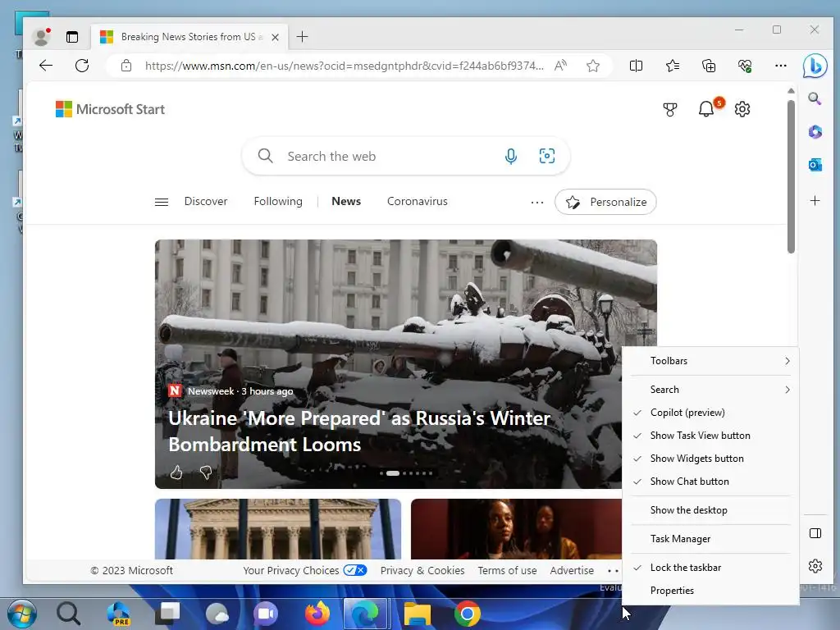Launch Firefox from the taskbar
Image resolution: width=840 pixels, height=630 pixels.
(x=317, y=614)
